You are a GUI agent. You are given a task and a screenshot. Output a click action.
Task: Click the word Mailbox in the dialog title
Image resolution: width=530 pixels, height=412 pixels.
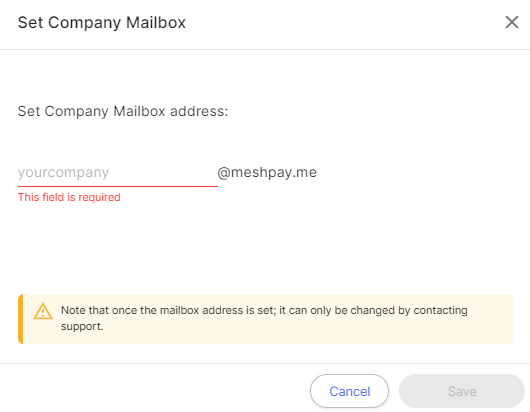coord(156,23)
